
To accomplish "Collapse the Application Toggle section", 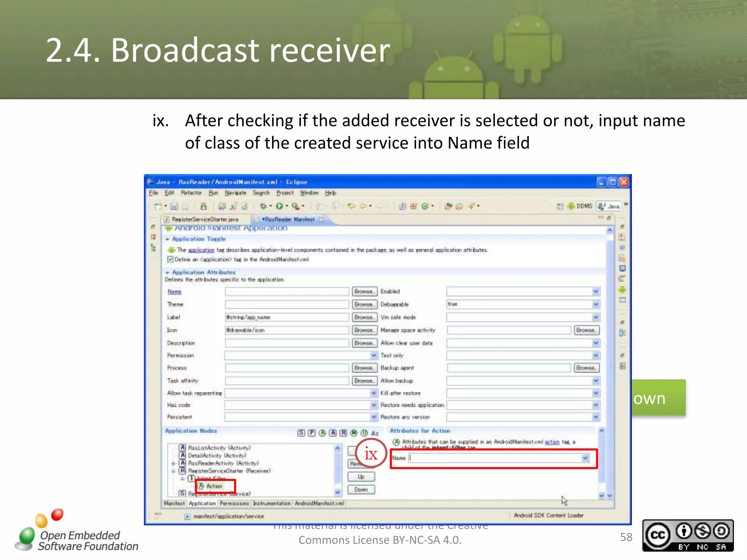I will (167, 239).
